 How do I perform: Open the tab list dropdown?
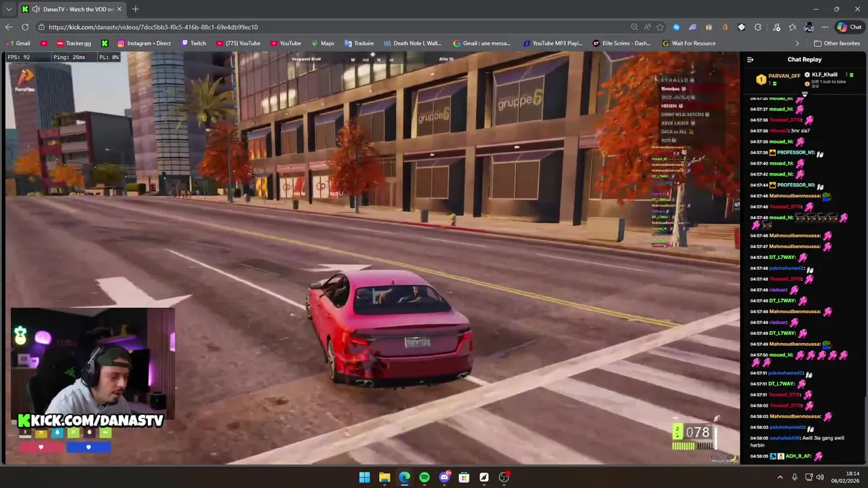click(x=8, y=9)
